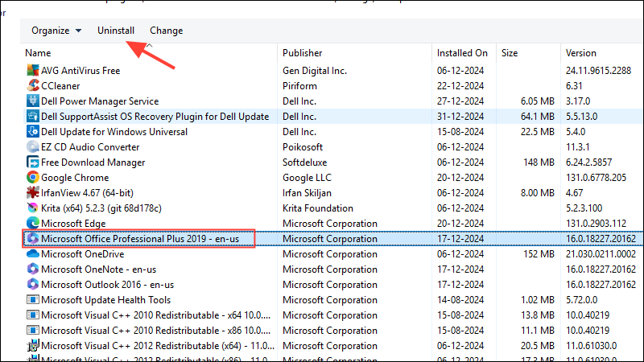The width and height of the screenshot is (644, 362).
Task: Click publisher Irfan Skiljan
Action: (307, 193)
